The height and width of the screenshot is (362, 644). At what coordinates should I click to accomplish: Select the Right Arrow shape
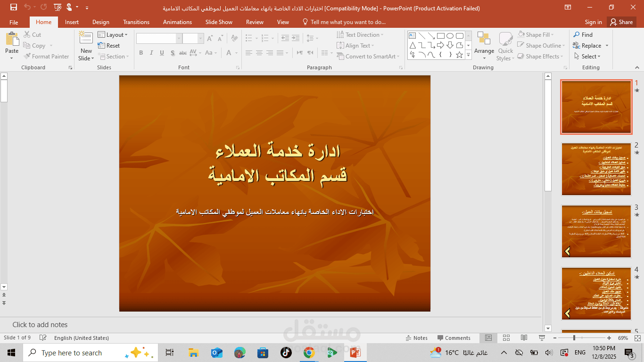[x=440, y=45]
